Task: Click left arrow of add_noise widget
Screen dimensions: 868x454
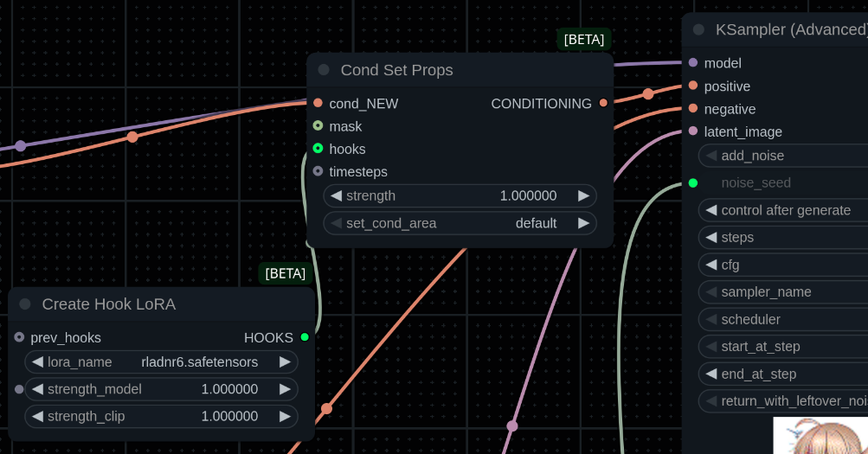Action: (x=711, y=156)
